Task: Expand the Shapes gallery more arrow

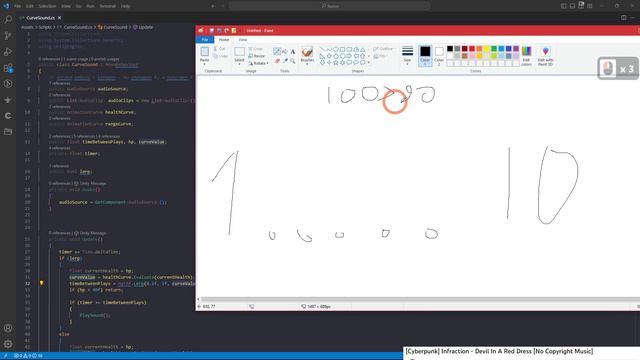Action: pyautogui.click(x=369, y=63)
